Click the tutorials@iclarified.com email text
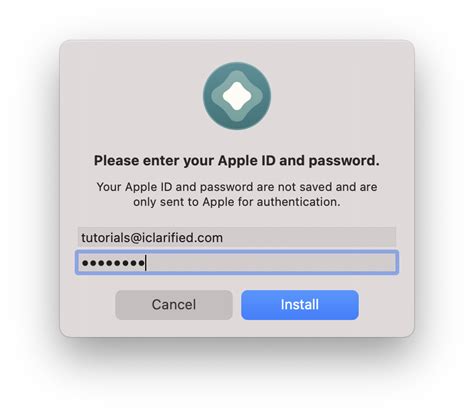 (152, 238)
